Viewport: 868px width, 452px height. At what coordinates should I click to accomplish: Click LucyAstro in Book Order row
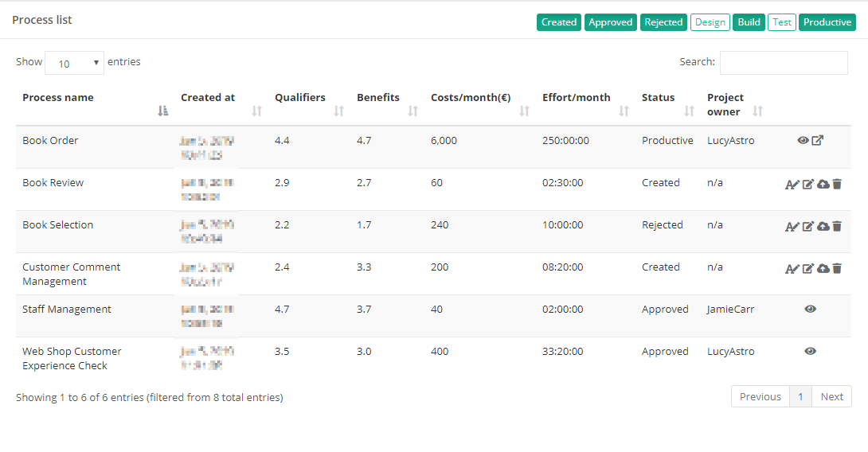731,141
